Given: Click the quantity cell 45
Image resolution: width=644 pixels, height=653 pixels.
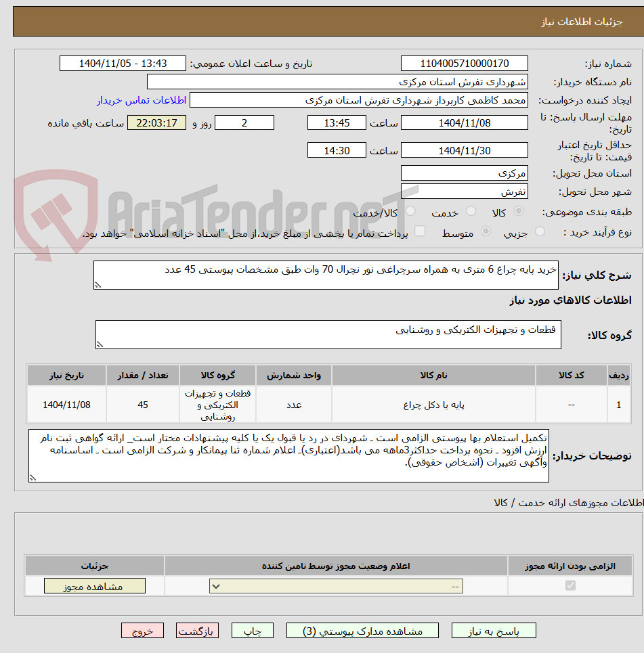Looking at the screenshot, I should pyautogui.click(x=143, y=405).
